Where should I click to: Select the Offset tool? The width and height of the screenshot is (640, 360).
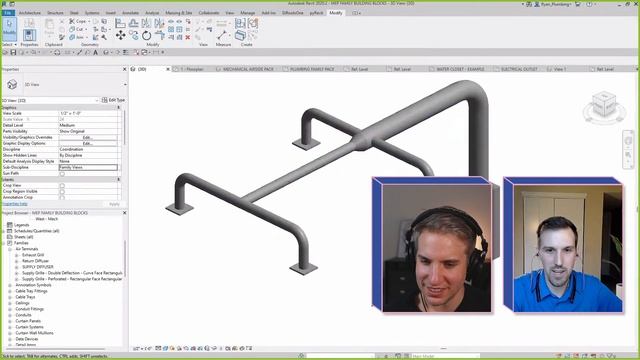(x=133, y=23)
